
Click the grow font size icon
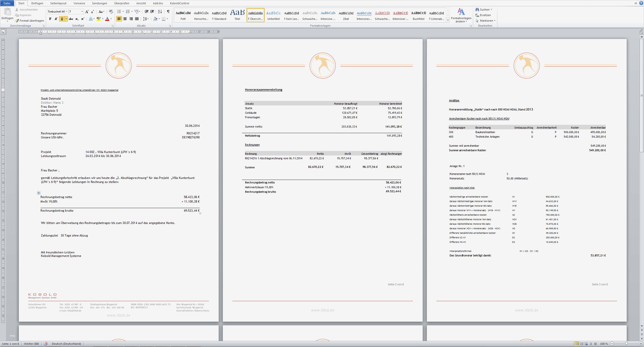[x=87, y=12]
